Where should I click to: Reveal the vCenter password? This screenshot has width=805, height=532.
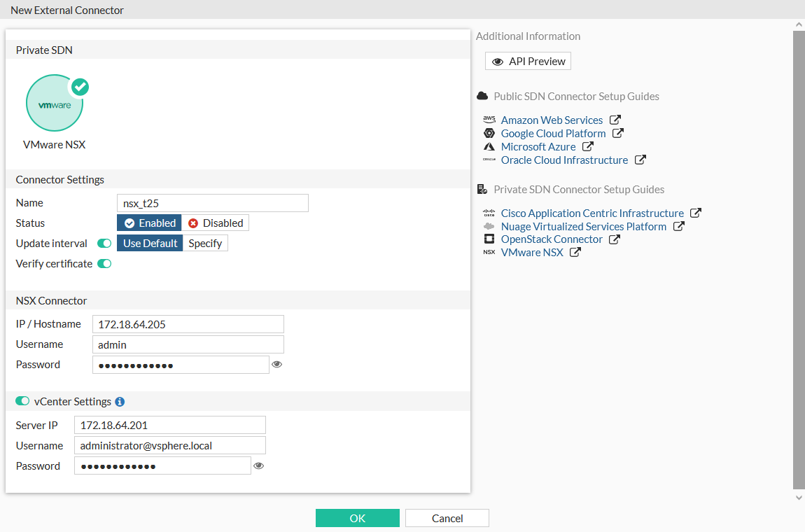[259, 465]
